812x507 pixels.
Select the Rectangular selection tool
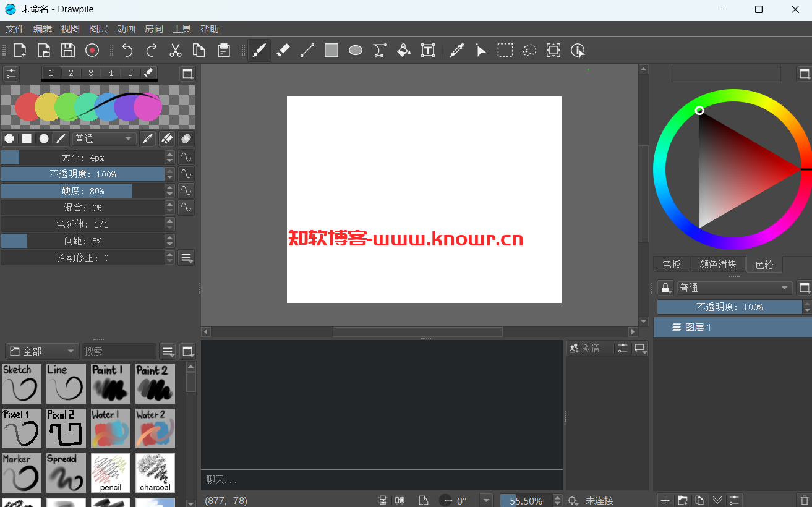(505, 51)
